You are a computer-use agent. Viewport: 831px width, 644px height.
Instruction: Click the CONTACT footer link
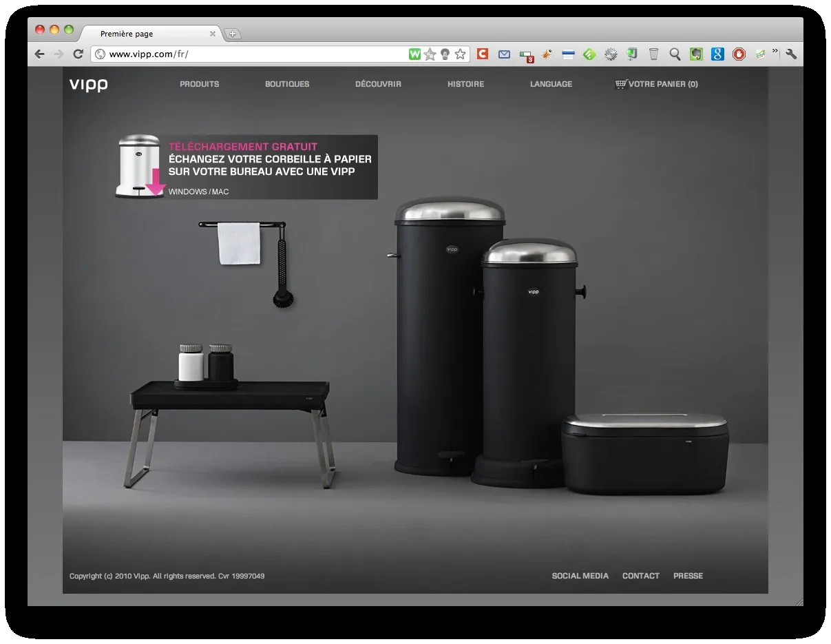coord(641,576)
